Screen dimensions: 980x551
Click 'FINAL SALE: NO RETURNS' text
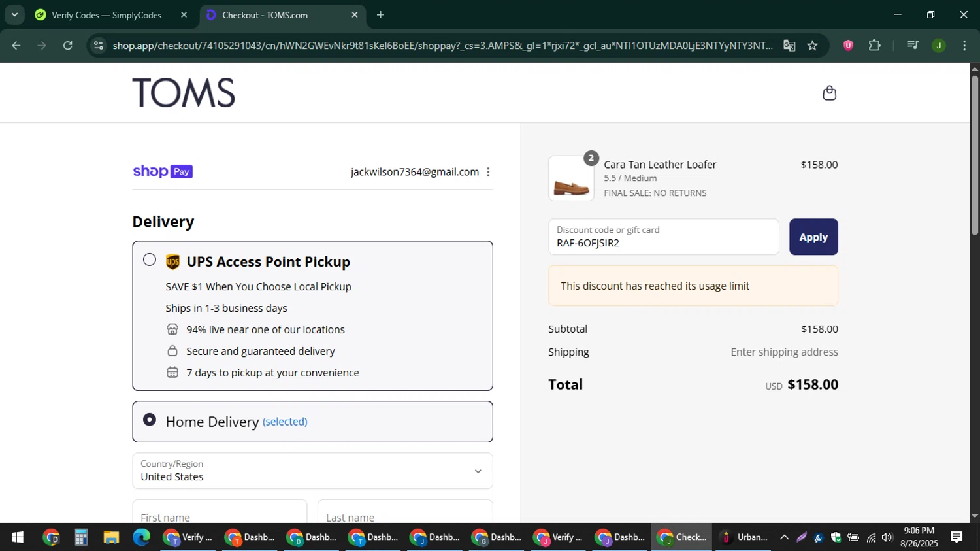(x=655, y=193)
